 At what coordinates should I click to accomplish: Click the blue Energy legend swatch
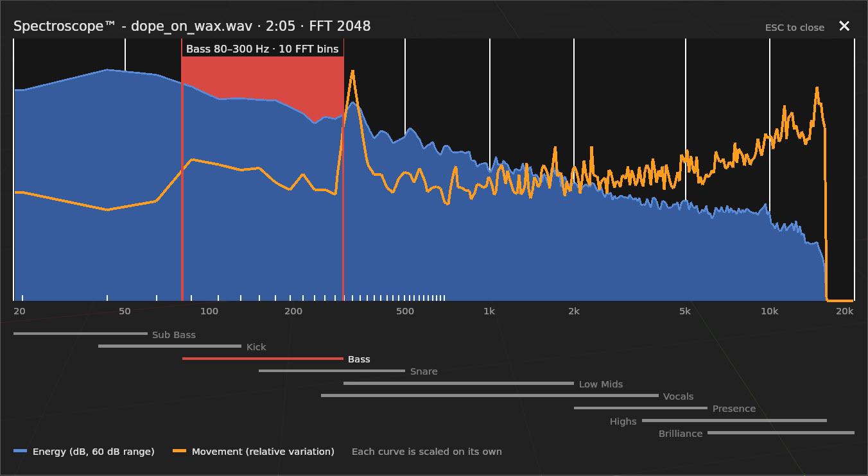click(x=21, y=452)
